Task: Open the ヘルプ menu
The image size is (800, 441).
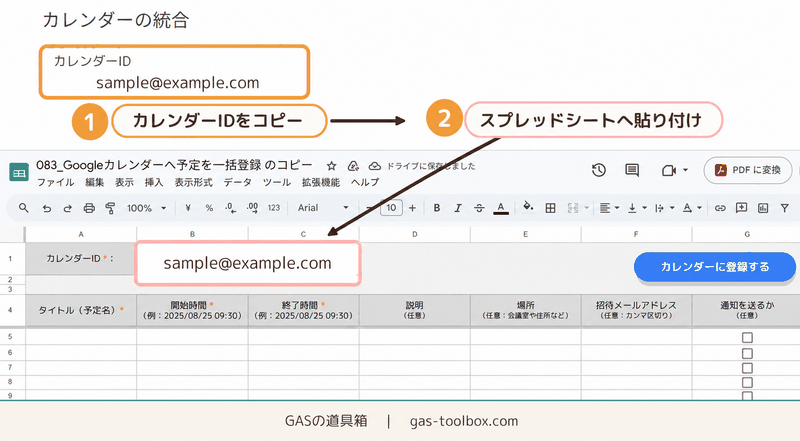Action: (365, 182)
